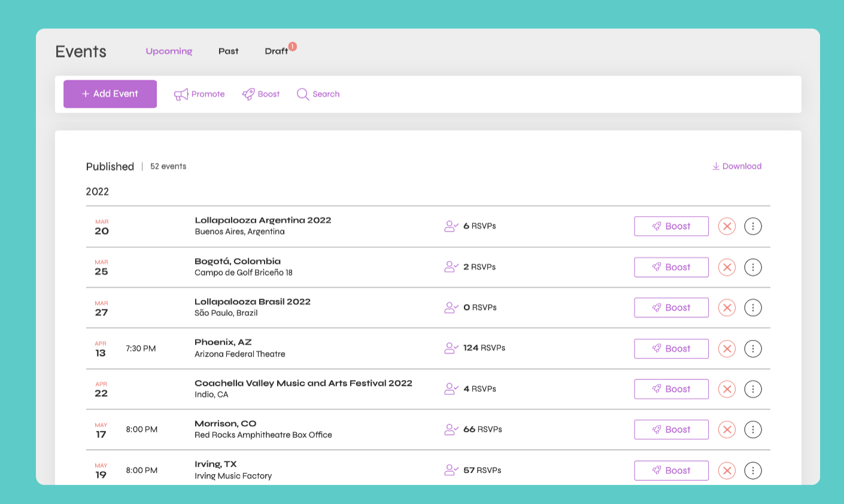Click RSVP person icon for Lollapalooza Argentina
This screenshot has width=844, height=504.
coord(451,226)
